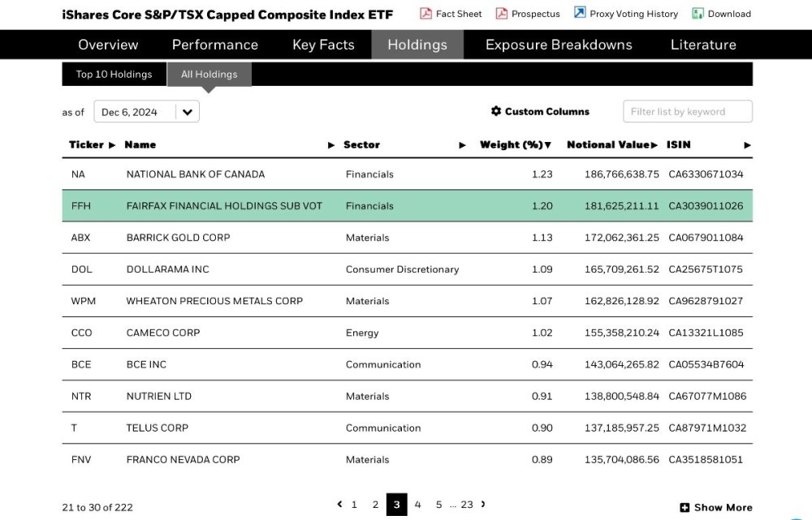The image size is (812, 520).
Task: Go to previous page arrow
Action: click(339, 504)
